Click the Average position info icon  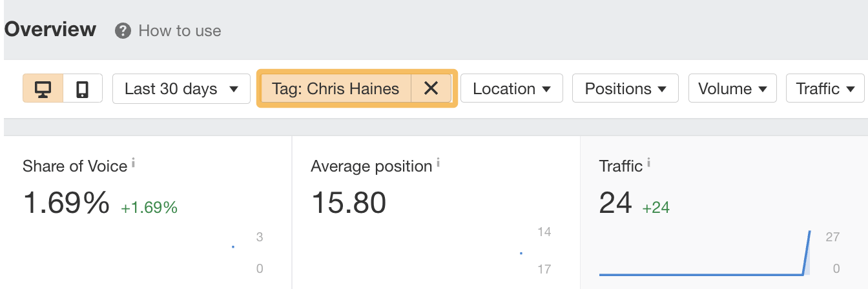click(x=438, y=163)
